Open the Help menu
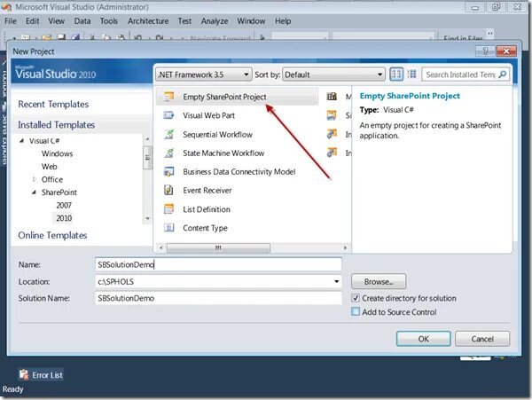 click(283, 21)
